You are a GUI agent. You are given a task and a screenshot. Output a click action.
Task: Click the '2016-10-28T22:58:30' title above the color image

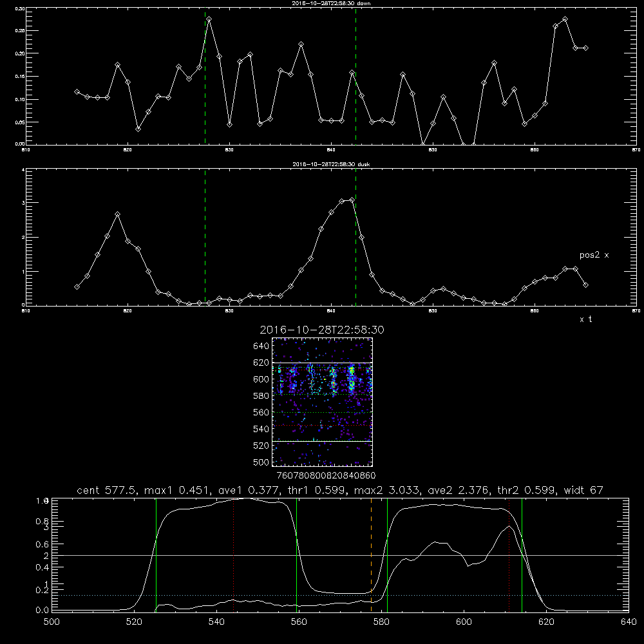(x=322, y=330)
